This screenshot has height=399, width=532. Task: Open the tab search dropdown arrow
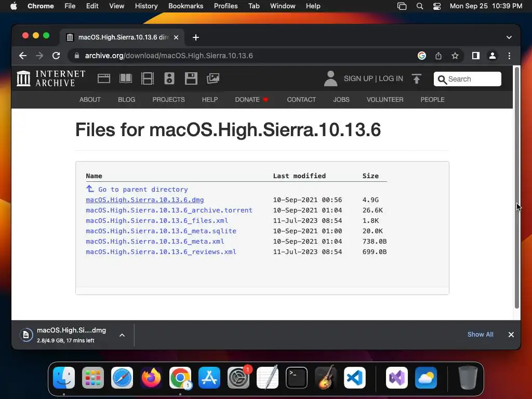509,37
